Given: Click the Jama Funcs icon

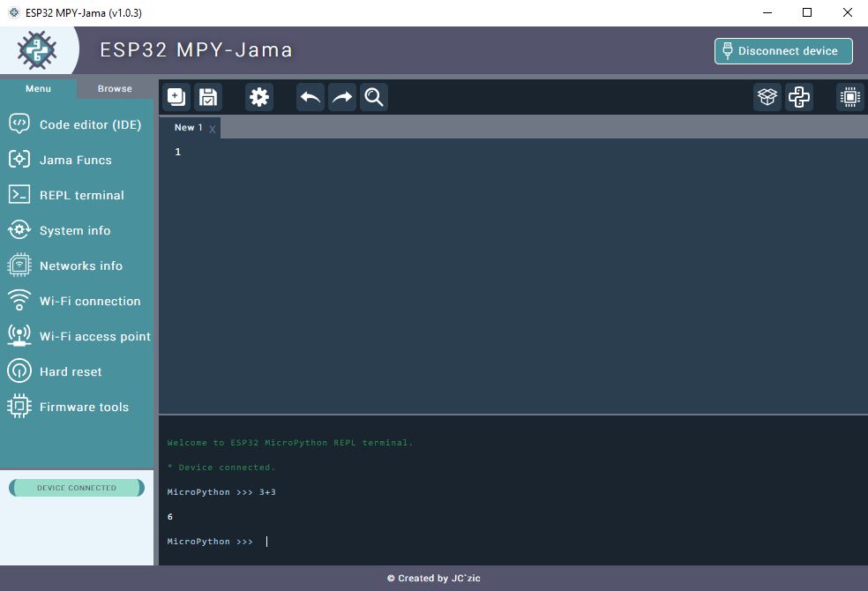Looking at the screenshot, I should [x=19, y=160].
